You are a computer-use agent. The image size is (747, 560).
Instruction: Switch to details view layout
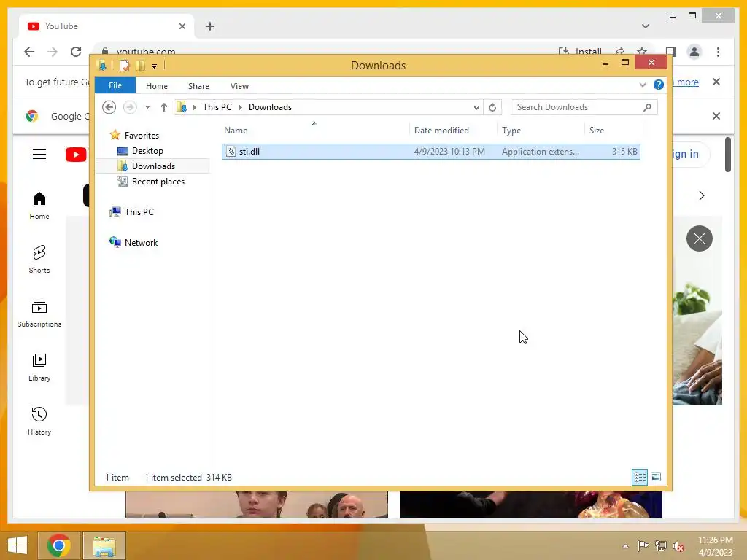[639, 477]
